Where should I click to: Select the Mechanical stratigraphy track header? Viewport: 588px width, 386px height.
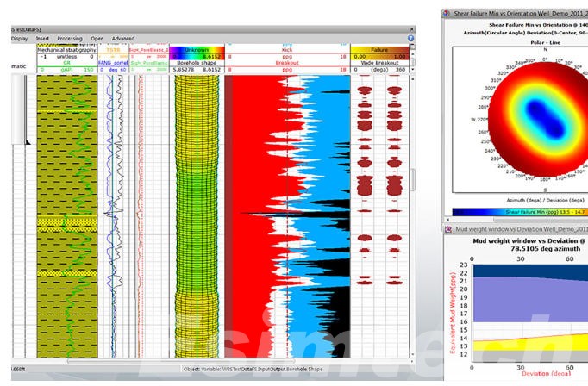pos(66,49)
